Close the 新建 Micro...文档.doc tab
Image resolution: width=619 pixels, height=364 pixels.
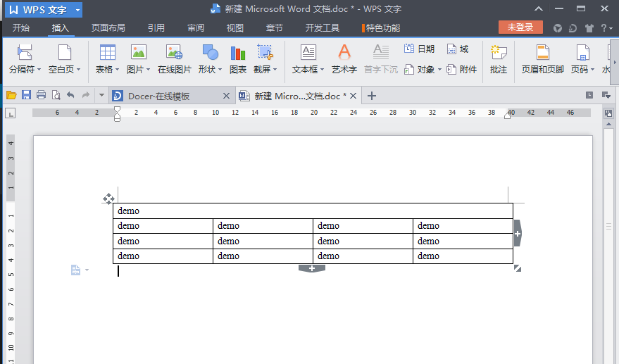(354, 96)
